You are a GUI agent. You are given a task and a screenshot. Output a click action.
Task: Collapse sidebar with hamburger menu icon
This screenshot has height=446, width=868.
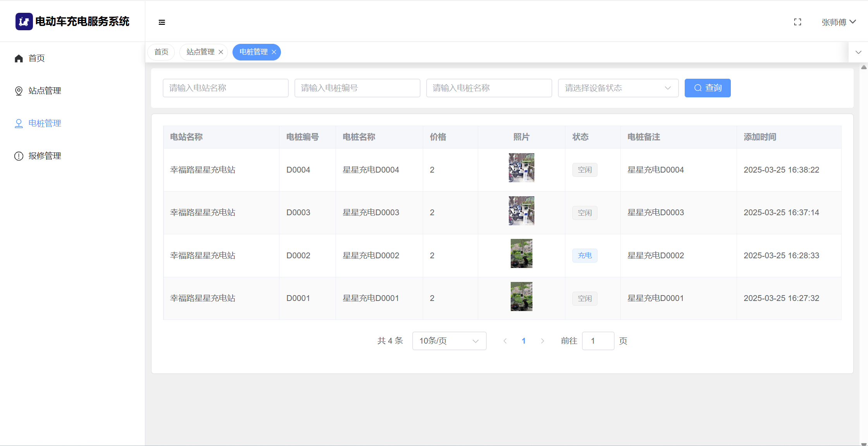(162, 22)
